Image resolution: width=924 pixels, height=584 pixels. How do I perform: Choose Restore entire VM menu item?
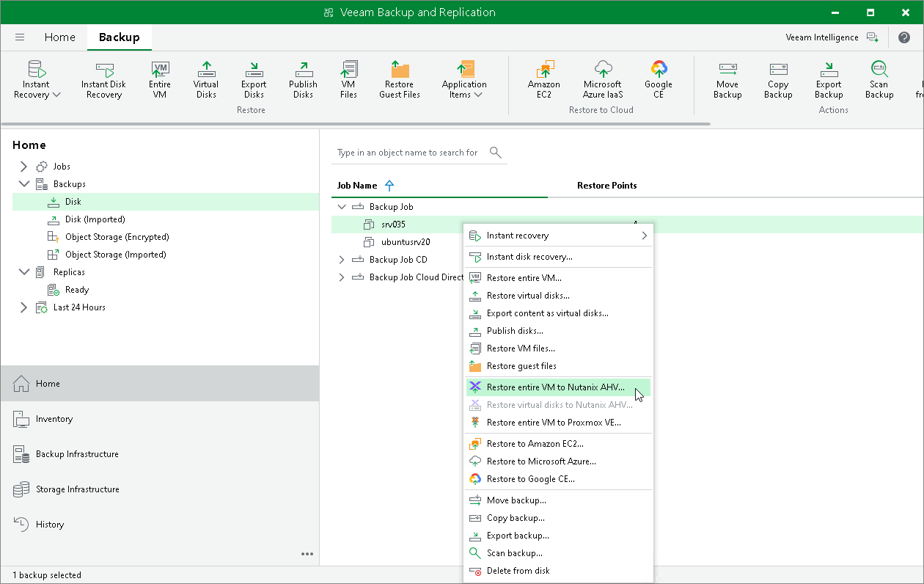pos(558,278)
